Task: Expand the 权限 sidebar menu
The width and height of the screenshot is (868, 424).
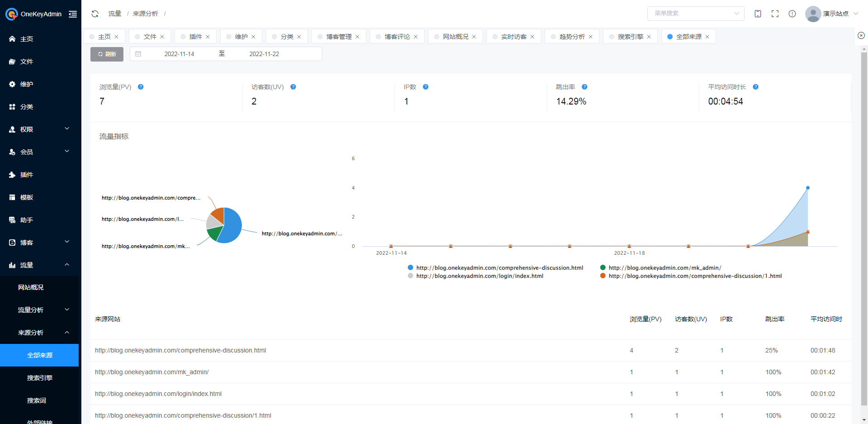Action: pyautogui.click(x=39, y=129)
